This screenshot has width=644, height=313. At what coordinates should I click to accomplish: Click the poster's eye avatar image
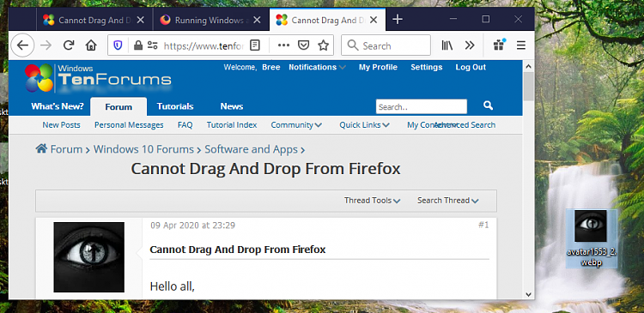88,257
